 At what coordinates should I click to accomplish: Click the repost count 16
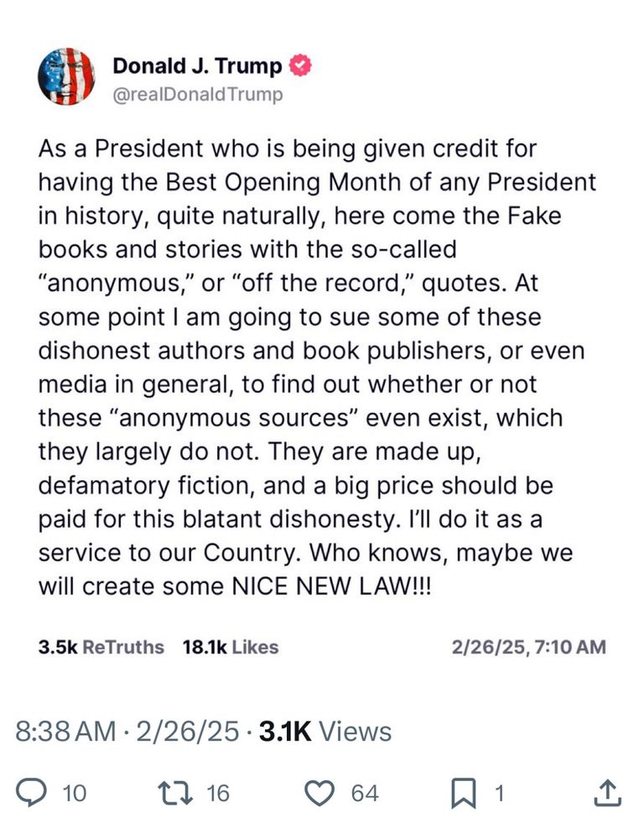pos(218,794)
